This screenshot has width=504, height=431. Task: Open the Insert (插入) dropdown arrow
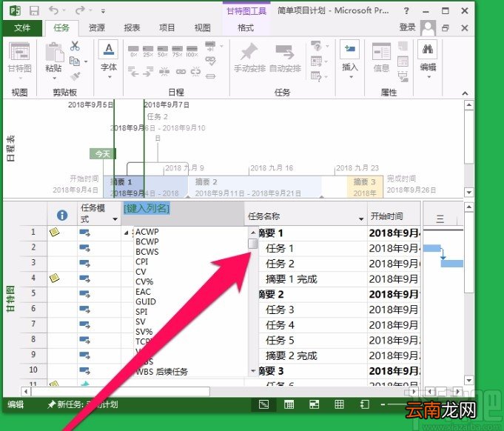(x=351, y=77)
